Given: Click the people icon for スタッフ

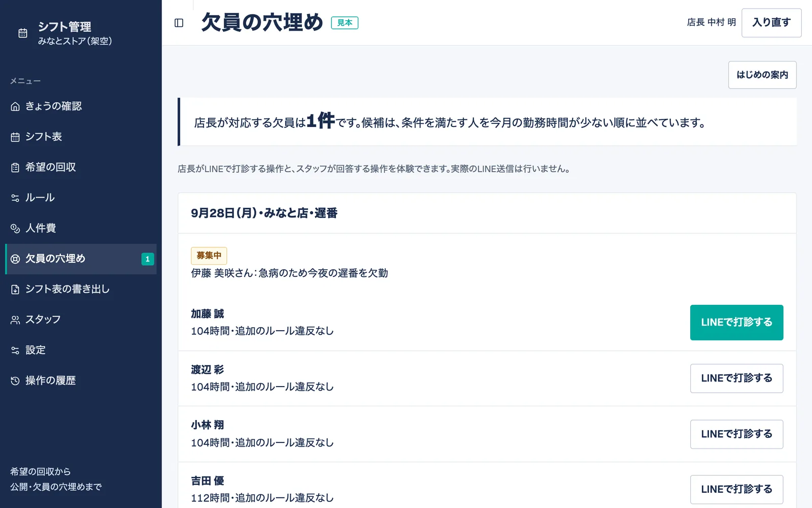Looking at the screenshot, I should pyautogui.click(x=15, y=320).
